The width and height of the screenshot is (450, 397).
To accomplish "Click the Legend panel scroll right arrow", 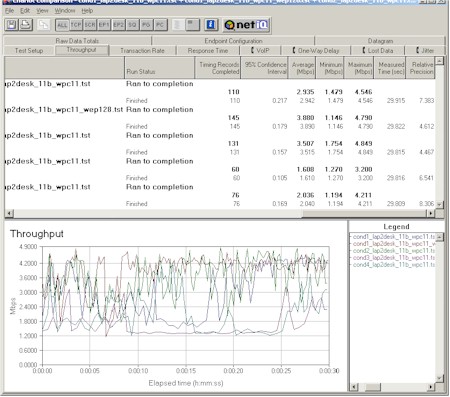I will tap(431, 387).
